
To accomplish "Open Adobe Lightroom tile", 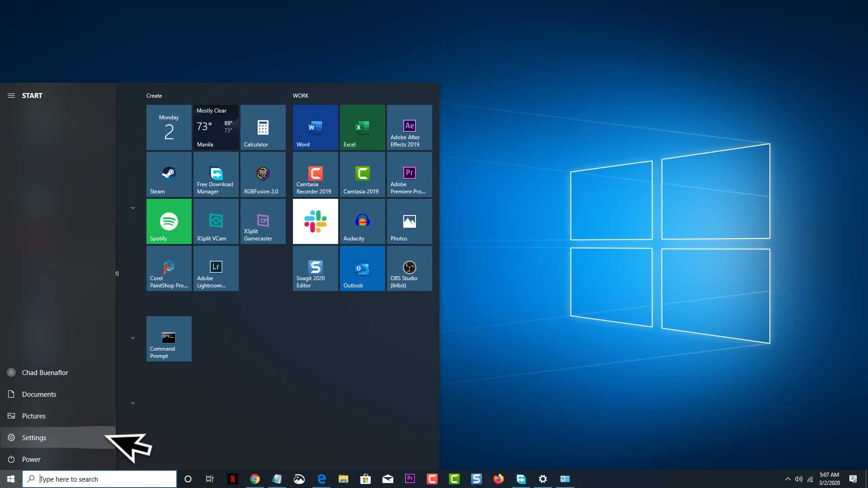I will tap(216, 268).
